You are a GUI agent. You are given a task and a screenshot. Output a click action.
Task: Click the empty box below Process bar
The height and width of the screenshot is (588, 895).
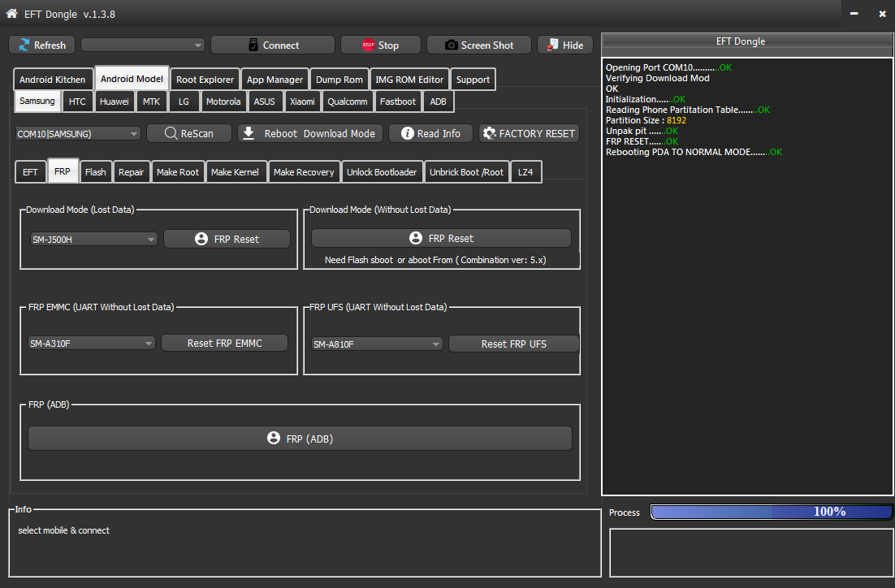pos(751,552)
